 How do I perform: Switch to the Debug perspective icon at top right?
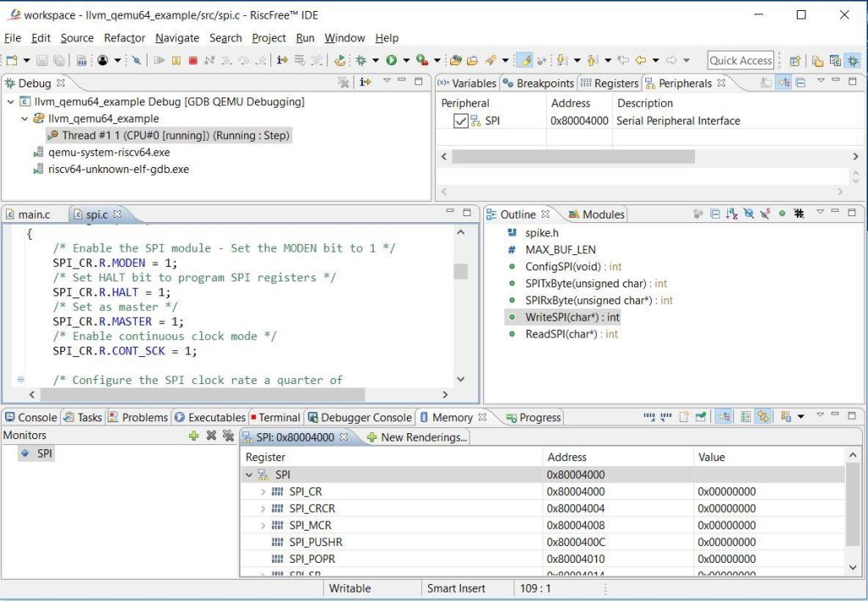(853, 60)
